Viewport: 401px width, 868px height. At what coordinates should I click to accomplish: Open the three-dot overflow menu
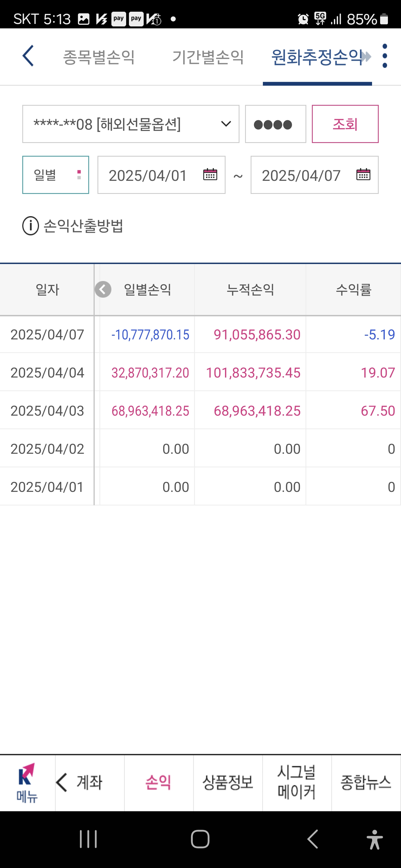point(385,56)
